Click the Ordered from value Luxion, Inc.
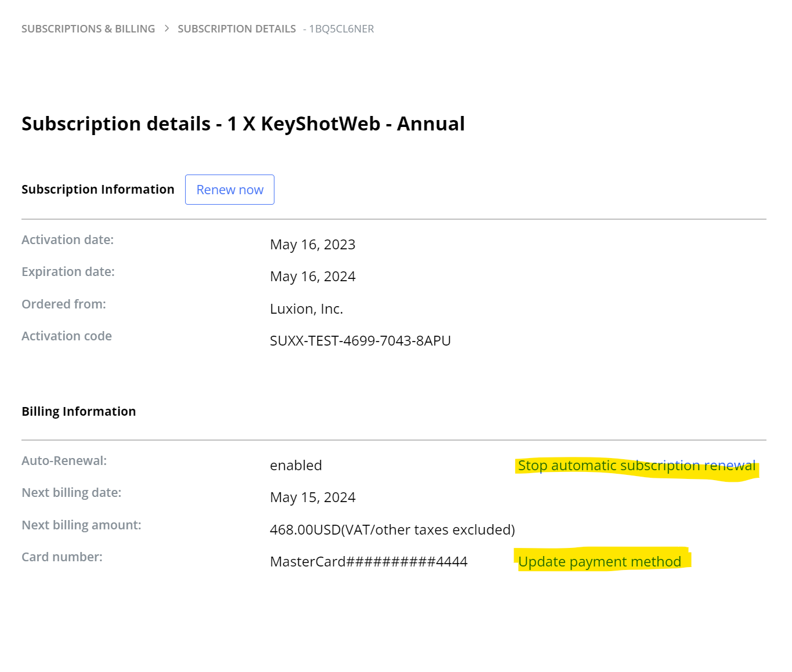This screenshot has width=792, height=672. (306, 308)
